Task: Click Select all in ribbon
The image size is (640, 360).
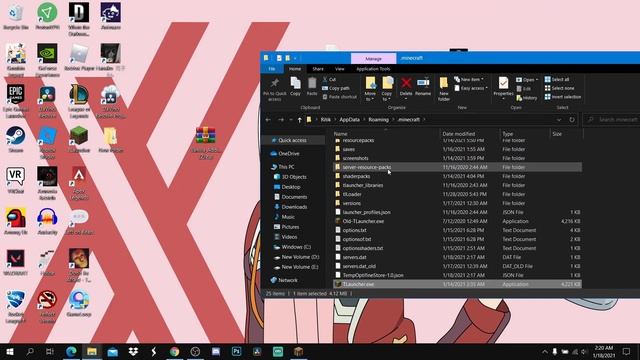Action: (x=557, y=79)
